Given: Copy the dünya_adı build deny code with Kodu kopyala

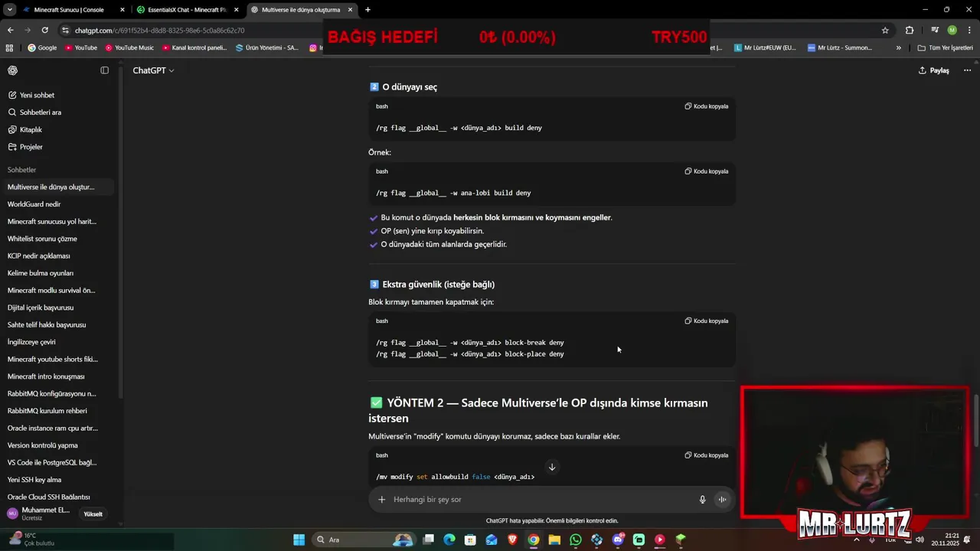Looking at the screenshot, I should pyautogui.click(x=707, y=106).
